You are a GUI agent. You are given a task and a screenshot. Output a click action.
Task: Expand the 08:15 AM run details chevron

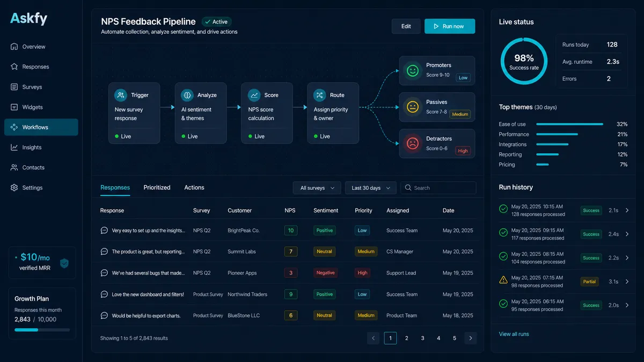coord(627,257)
